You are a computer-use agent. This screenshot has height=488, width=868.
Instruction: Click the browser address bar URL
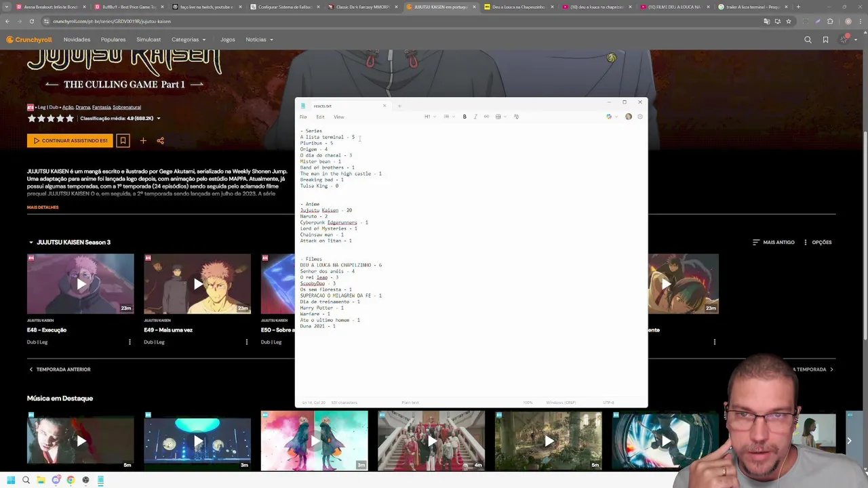click(112, 21)
